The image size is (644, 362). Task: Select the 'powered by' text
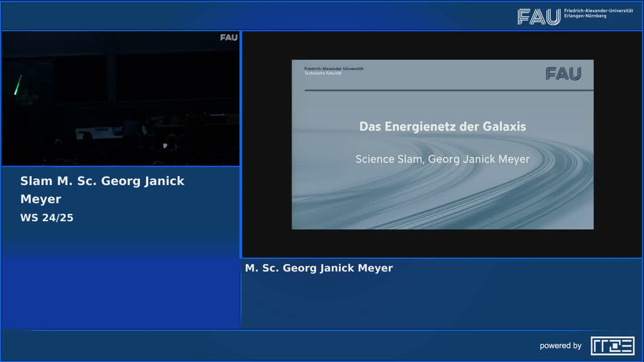[560, 345]
